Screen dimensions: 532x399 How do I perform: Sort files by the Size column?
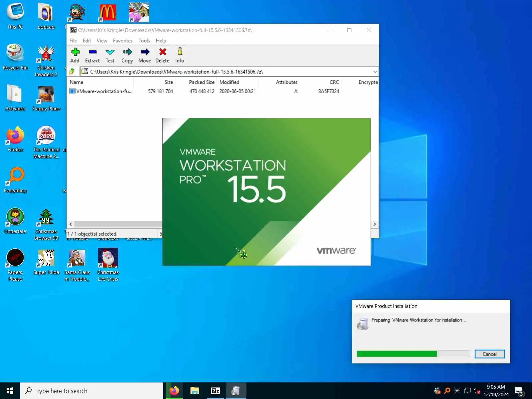154,82
